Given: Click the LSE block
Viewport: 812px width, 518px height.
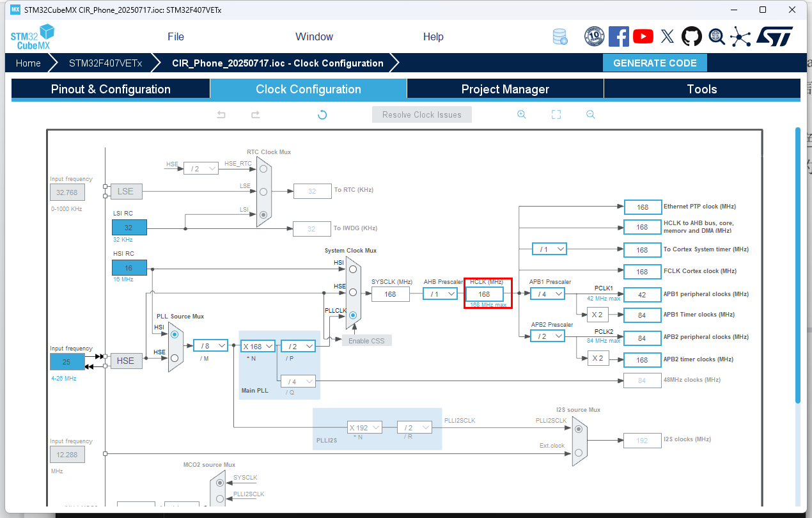Looking at the screenshot, I should [125, 191].
